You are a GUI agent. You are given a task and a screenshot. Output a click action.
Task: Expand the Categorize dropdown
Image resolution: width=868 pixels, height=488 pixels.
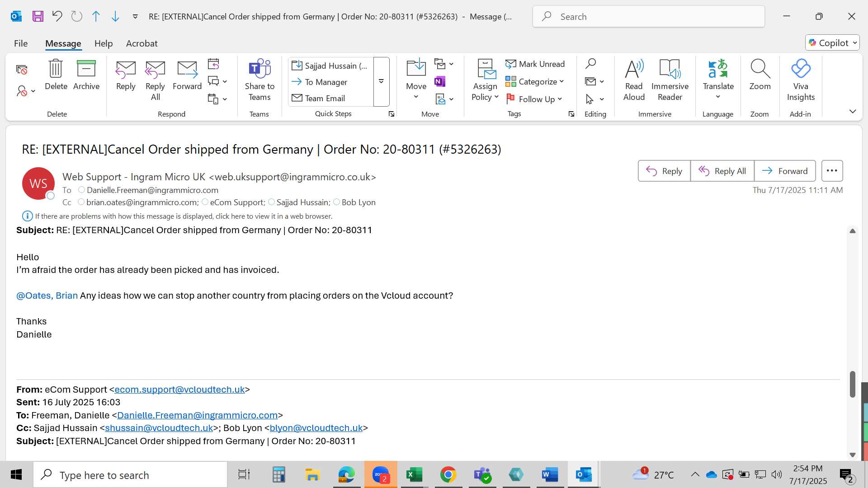click(x=561, y=82)
